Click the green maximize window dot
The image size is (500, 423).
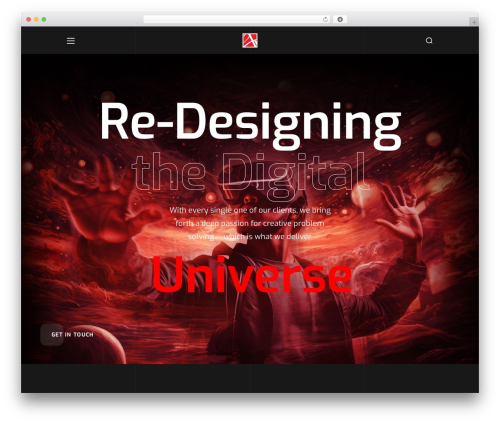[x=44, y=19]
